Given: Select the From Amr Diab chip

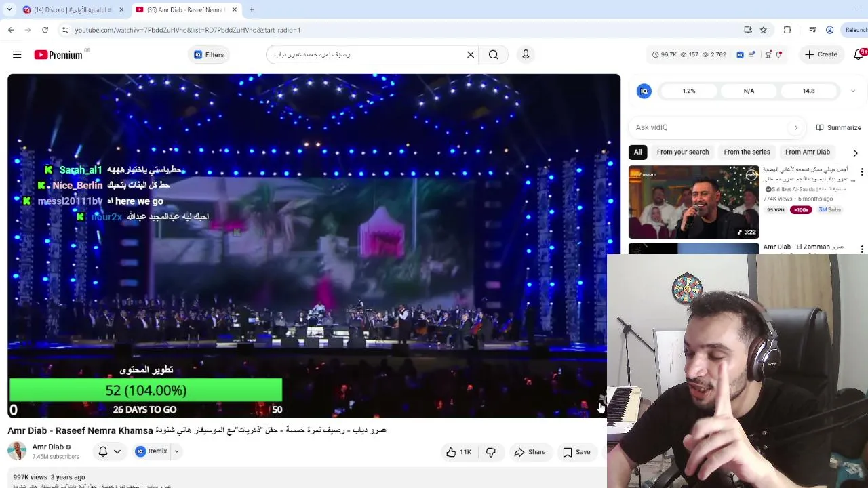Looking at the screenshot, I should tap(807, 152).
